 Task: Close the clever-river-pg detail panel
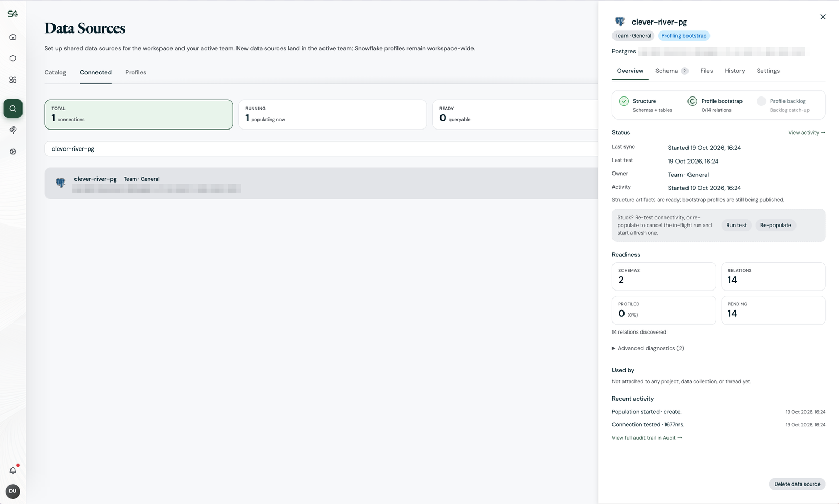tap(823, 17)
